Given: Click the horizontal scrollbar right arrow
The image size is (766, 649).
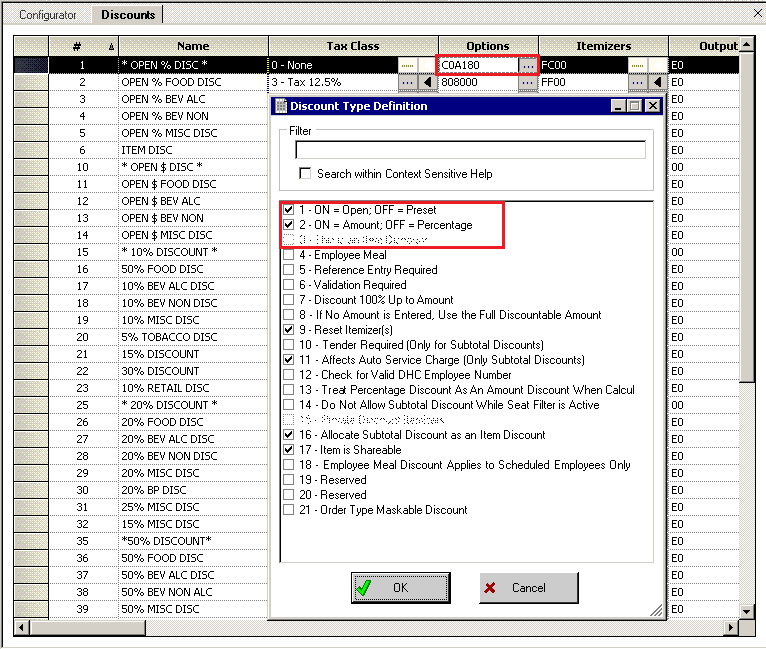Looking at the screenshot, I should pyautogui.click(x=731, y=628).
